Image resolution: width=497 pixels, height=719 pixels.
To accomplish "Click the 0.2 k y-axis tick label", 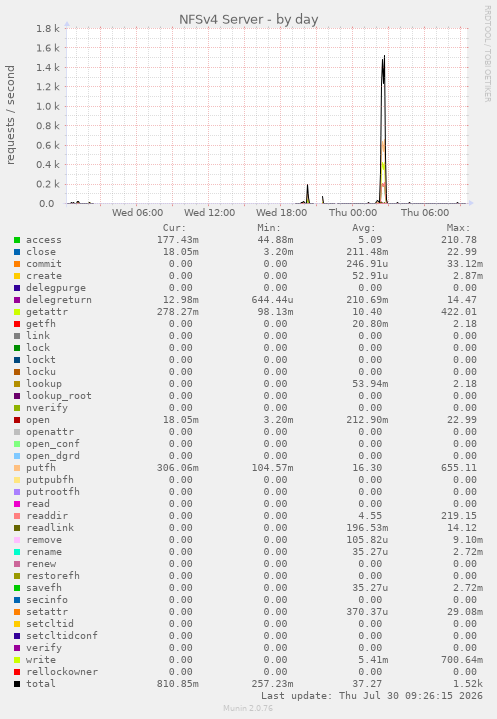I will pyautogui.click(x=48, y=184).
